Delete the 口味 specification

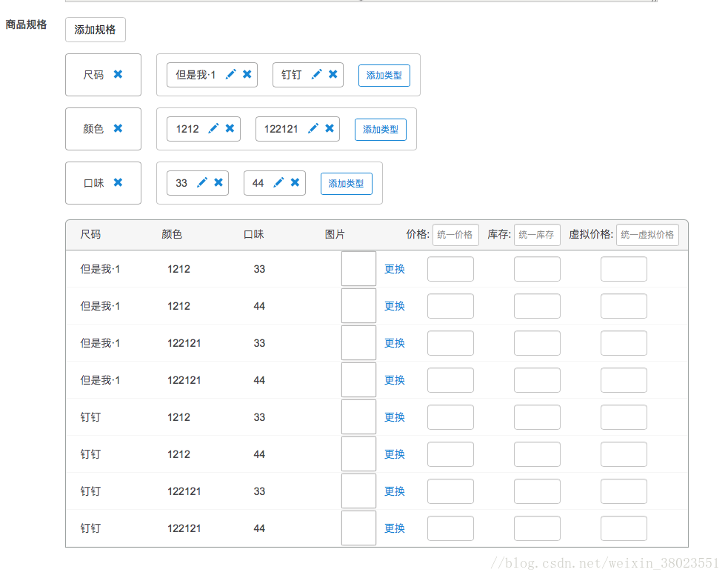coord(118,182)
